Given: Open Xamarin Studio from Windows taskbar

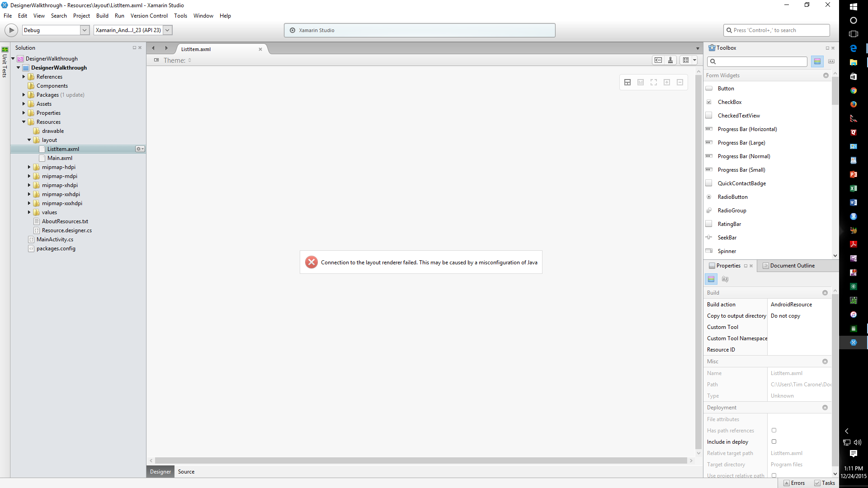Looking at the screenshot, I should point(853,343).
